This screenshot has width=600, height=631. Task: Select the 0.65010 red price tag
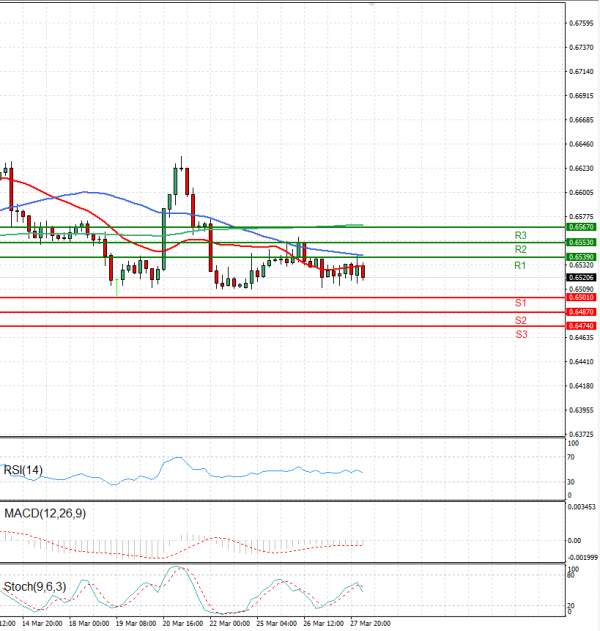(x=580, y=297)
